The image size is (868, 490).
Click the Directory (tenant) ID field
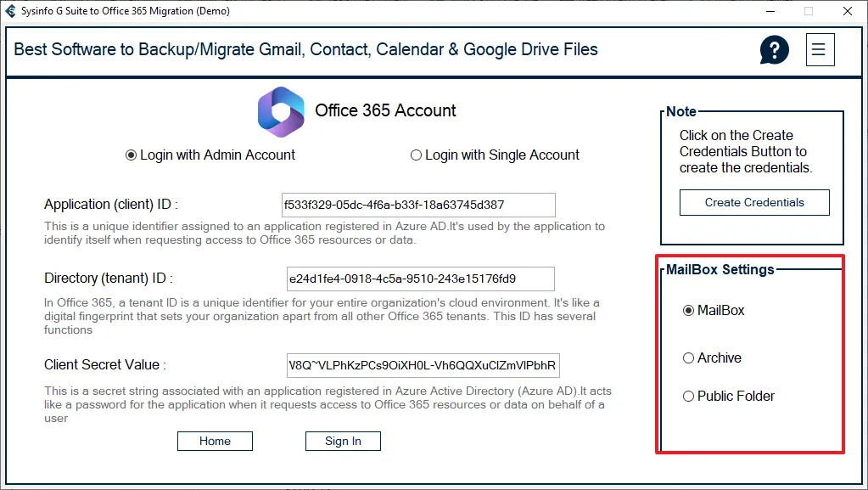coord(420,279)
